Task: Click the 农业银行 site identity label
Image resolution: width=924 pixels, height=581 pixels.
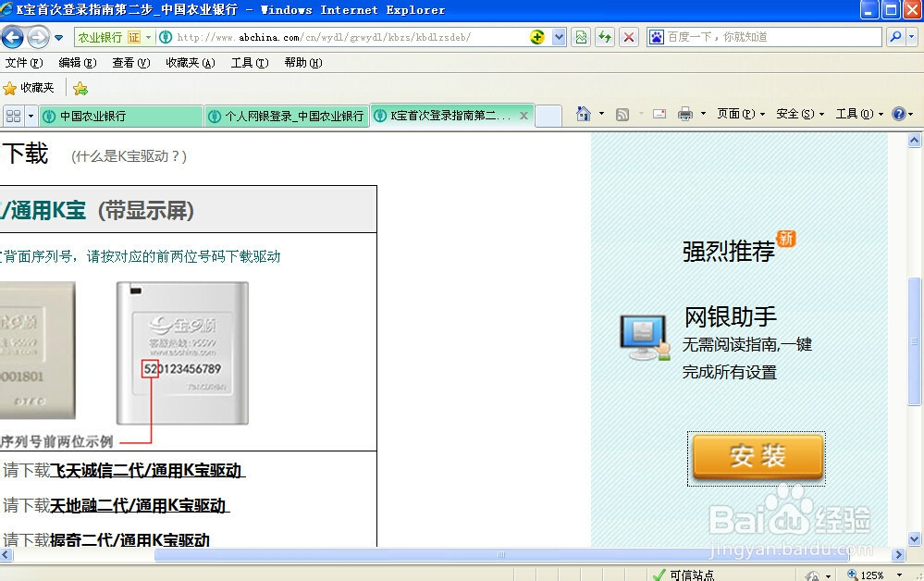Action: [x=100, y=37]
